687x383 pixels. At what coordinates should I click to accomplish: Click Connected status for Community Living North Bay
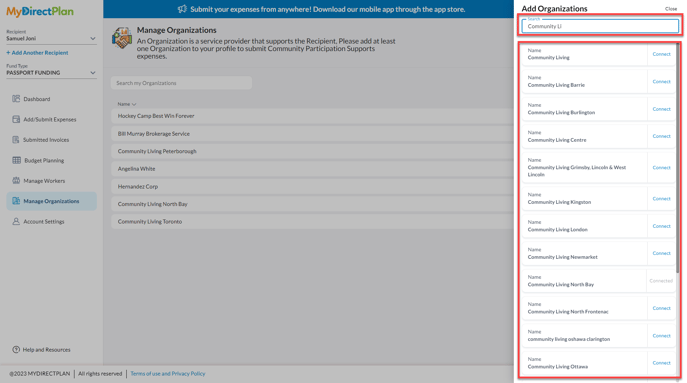[661, 281]
